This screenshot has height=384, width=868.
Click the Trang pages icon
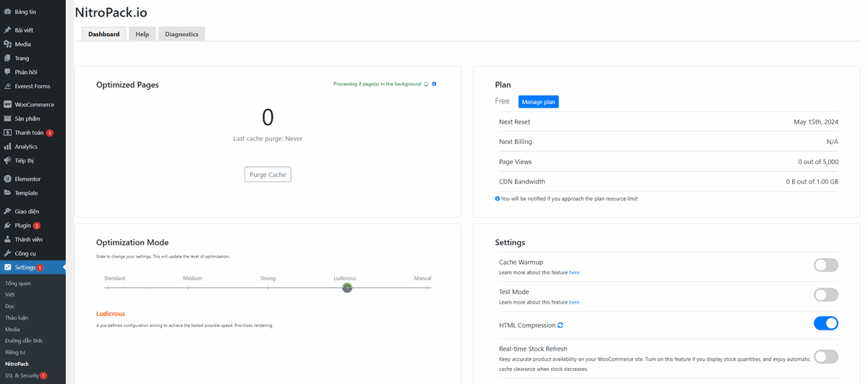pos(7,58)
